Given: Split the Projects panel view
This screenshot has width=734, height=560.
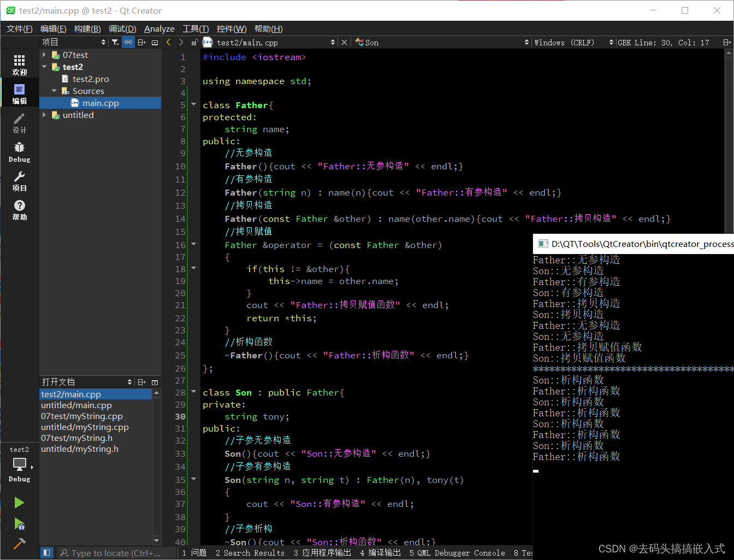Looking at the screenshot, I should (141, 42).
